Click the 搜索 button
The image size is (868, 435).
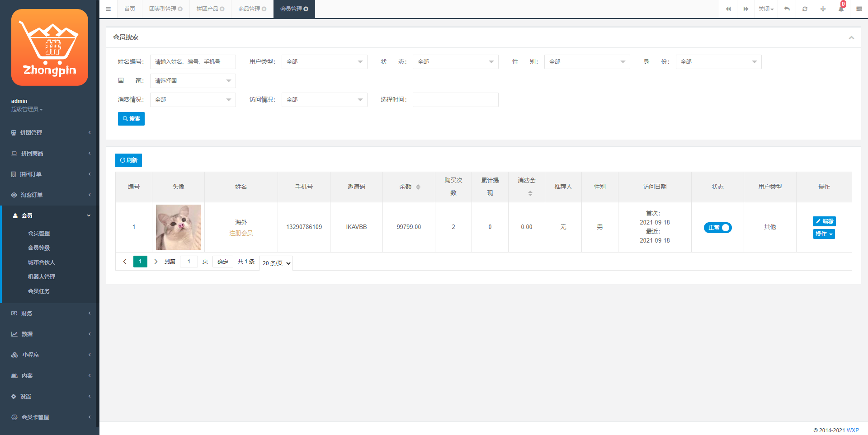click(131, 119)
